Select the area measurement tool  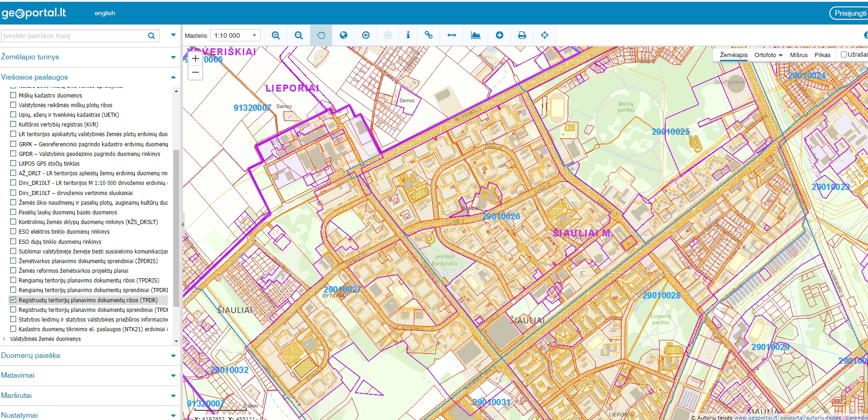pyautogui.click(x=475, y=35)
